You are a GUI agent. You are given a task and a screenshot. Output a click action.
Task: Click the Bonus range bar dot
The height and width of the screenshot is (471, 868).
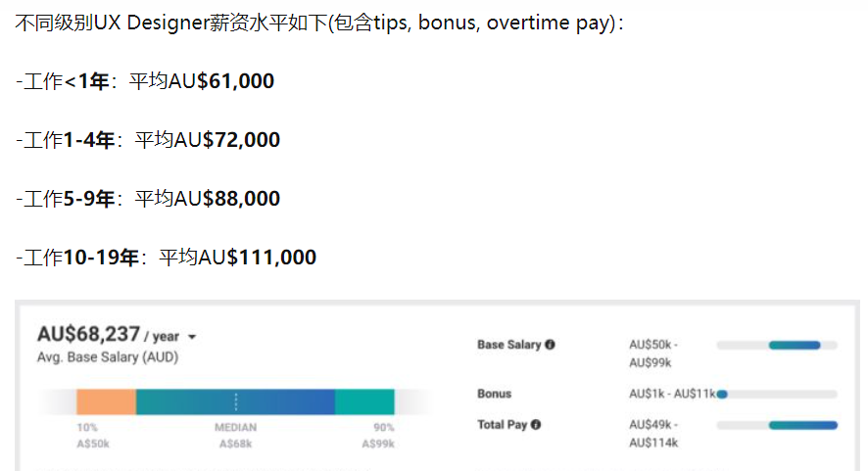(722, 394)
